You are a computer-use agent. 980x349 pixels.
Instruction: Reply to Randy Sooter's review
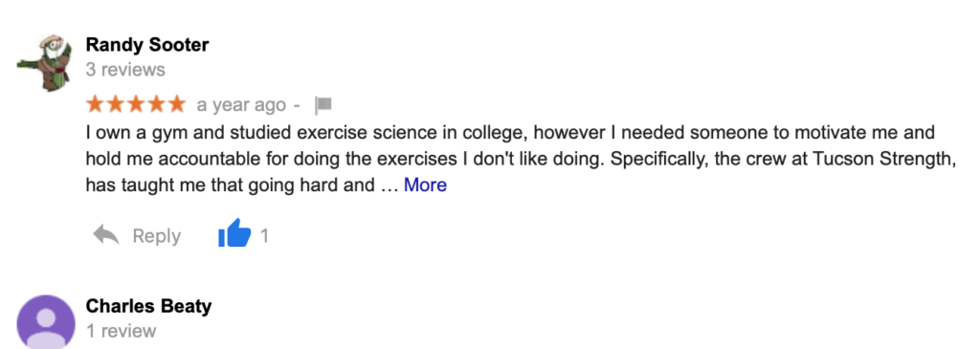pos(156,236)
